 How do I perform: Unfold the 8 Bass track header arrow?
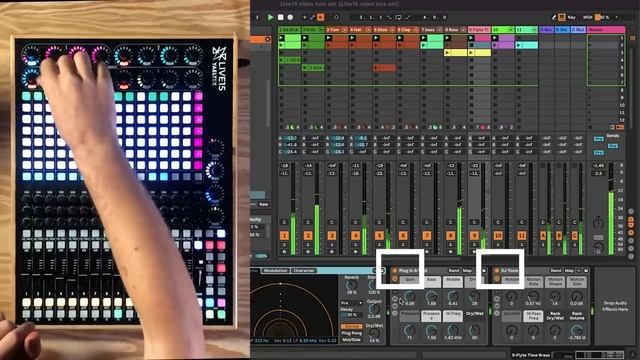click(464, 30)
